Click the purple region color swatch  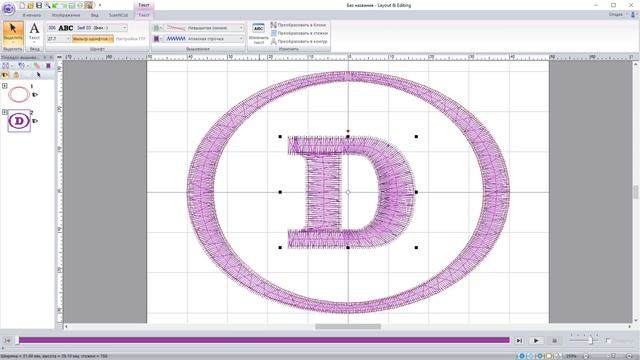pyautogui.click(x=156, y=39)
